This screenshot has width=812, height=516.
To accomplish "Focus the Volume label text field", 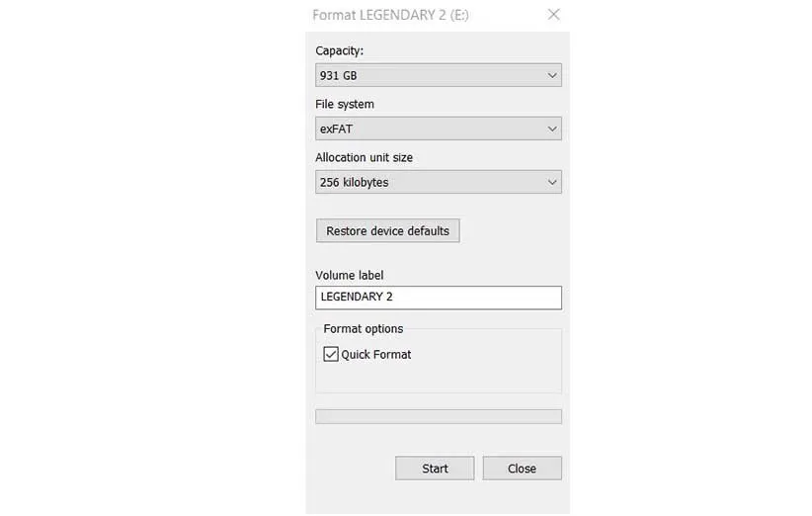I will (438, 297).
